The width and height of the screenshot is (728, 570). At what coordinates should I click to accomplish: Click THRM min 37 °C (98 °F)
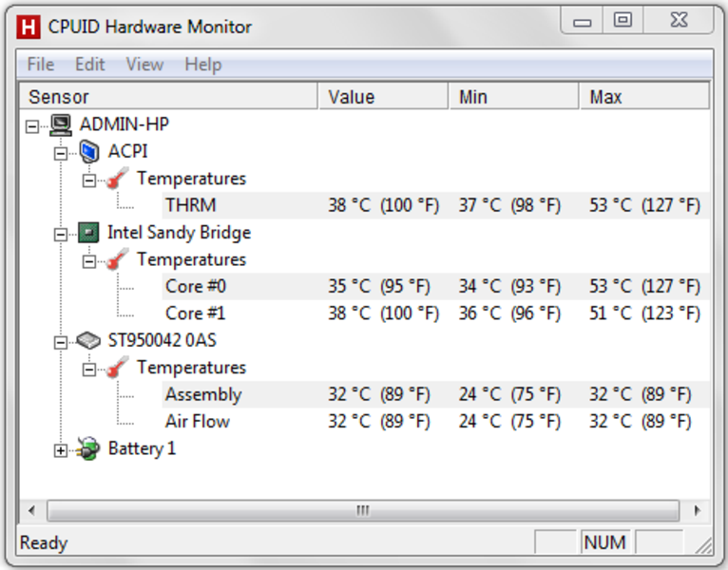point(509,205)
